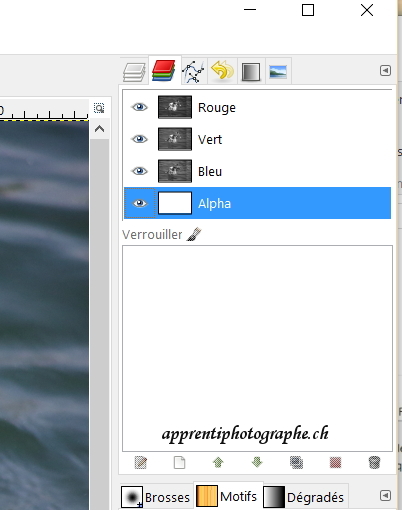Delete channel with trash icon
This screenshot has width=402, height=510.
click(x=374, y=462)
